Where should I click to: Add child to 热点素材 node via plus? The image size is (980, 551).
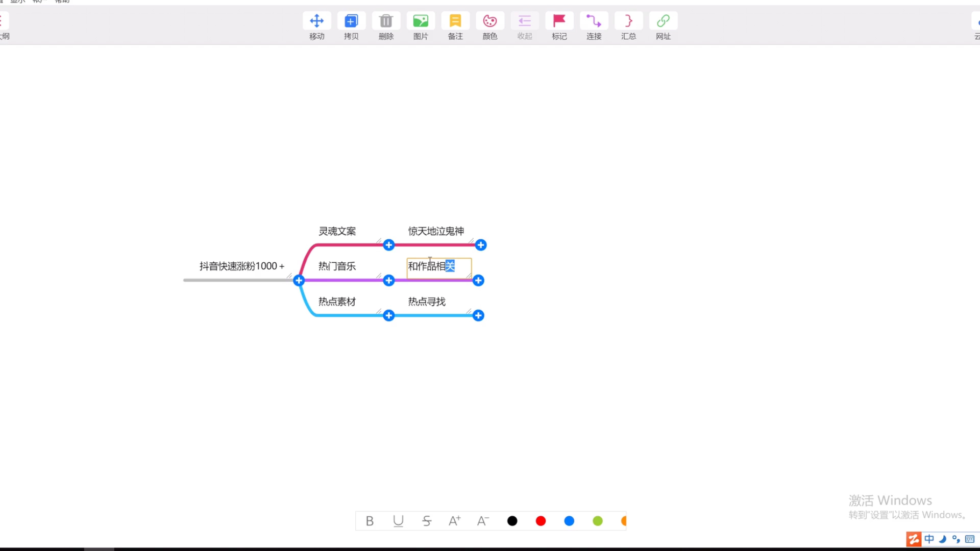[x=389, y=315]
